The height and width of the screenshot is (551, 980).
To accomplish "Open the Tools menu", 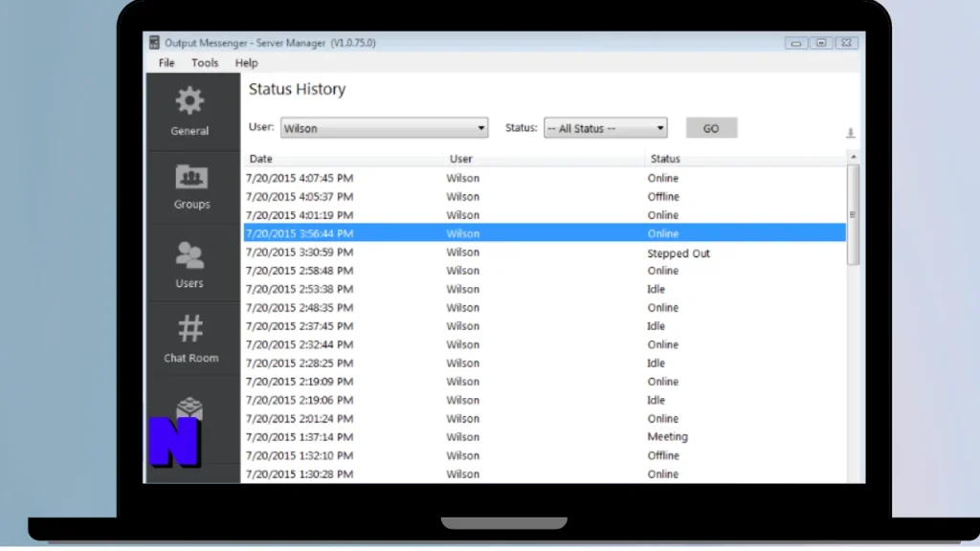I will [x=205, y=62].
